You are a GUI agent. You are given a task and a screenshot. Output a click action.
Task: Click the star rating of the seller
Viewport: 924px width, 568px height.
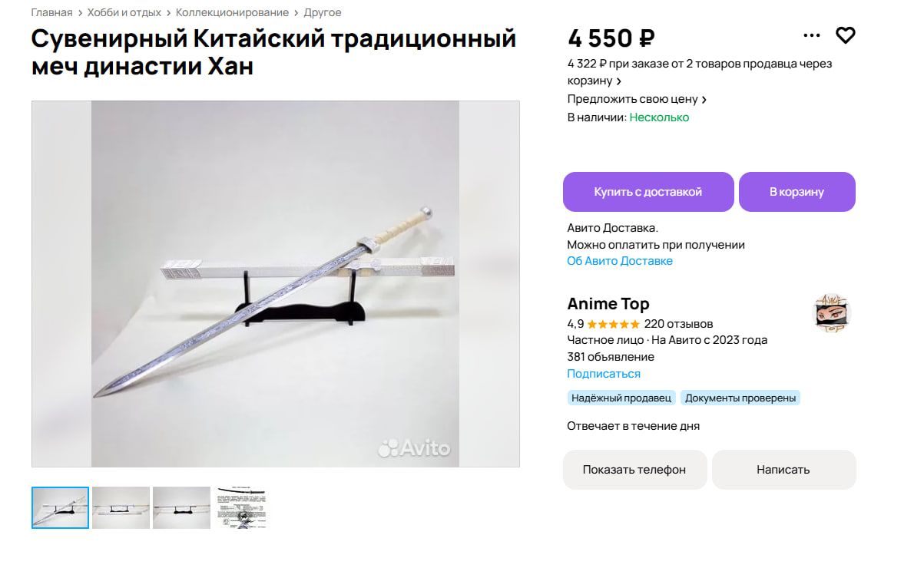click(x=613, y=324)
